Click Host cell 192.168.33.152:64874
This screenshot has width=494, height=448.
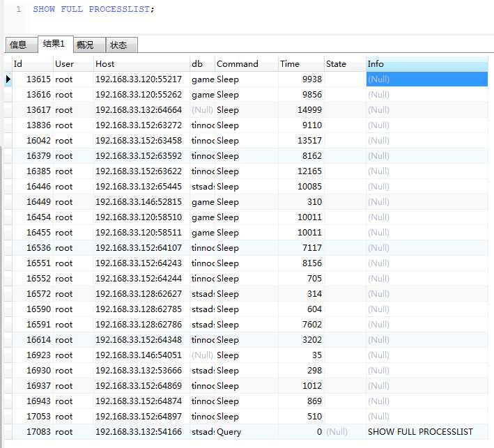point(141,401)
